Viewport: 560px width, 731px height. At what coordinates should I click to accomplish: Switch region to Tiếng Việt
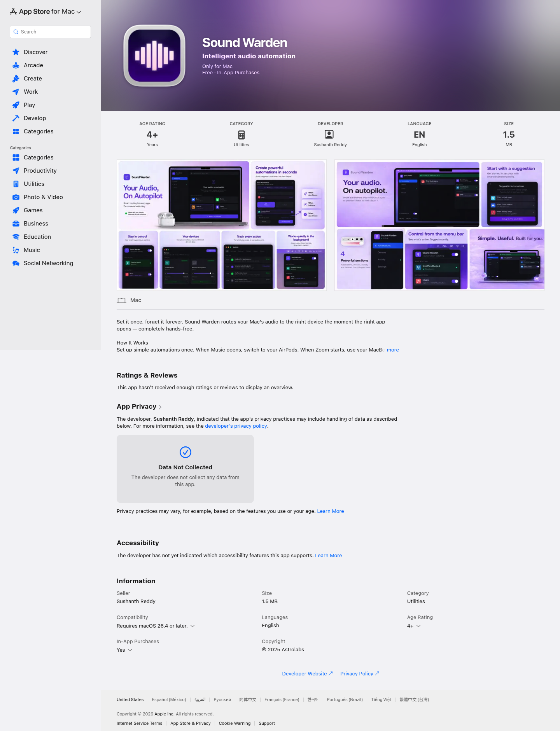(381, 700)
